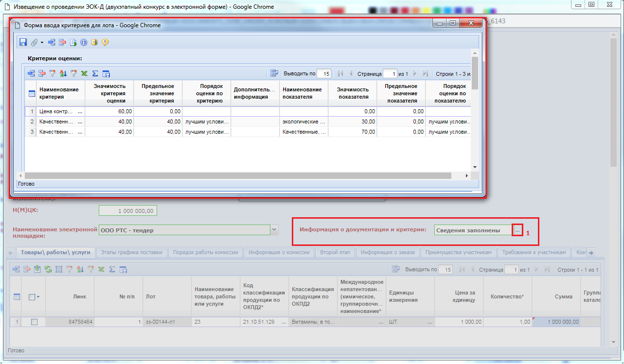
Task: Click the Сумма cell 1 000 000,00 in goods row
Action: [x=556, y=322]
